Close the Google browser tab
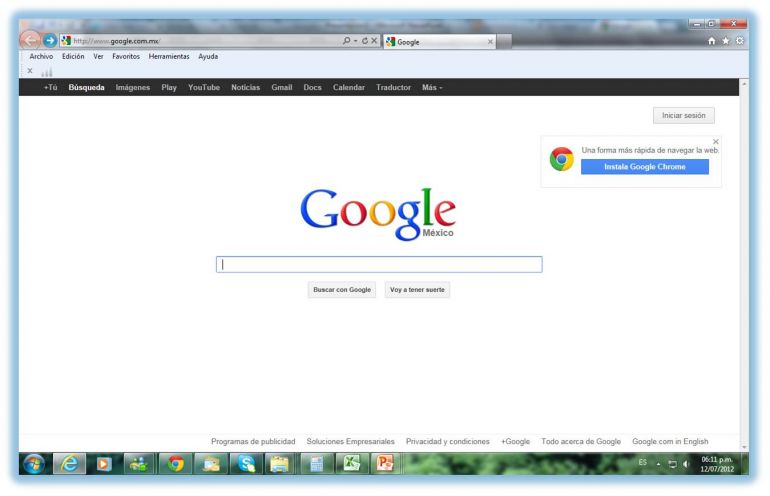 (490, 42)
